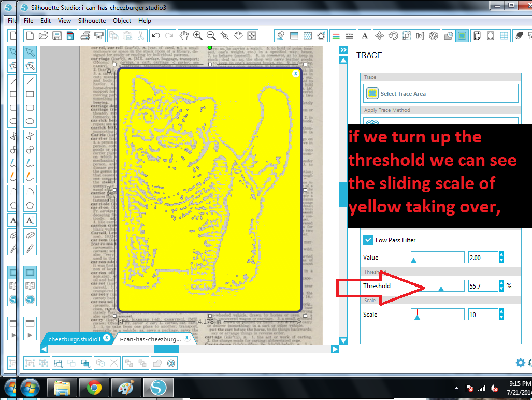Image resolution: width=532 pixels, height=400 pixels.
Task: Close the i-can-has-cheezburg document tab
Action: tap(187, 338)
